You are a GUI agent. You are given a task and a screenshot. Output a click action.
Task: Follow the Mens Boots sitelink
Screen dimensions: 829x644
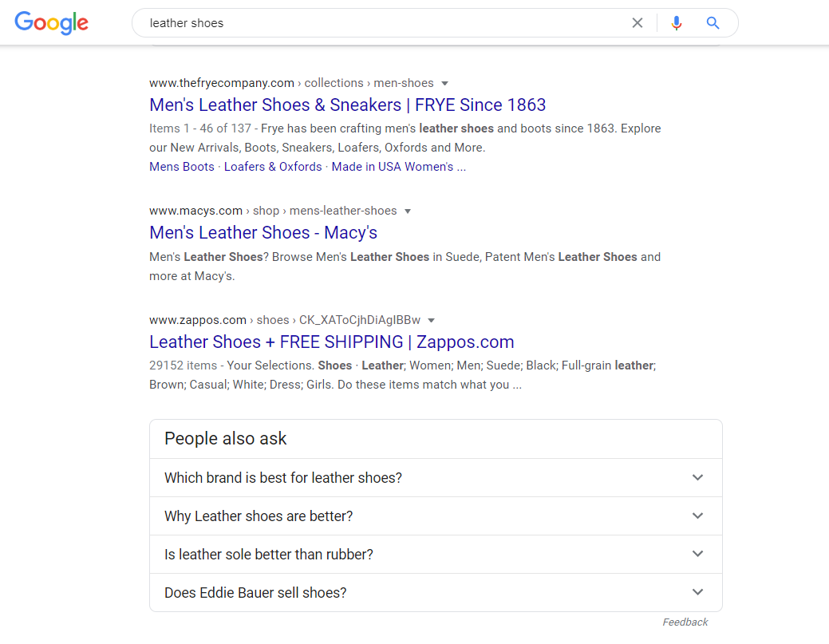click(x=181, y=167)
